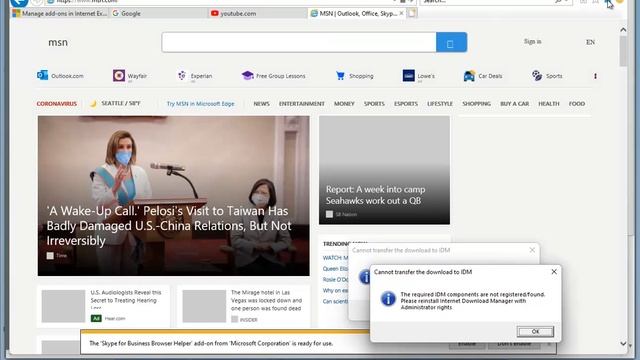Open the SPORTS category
Image resolution: width=640 pixels, height=360 pixels.
[x=374, y=104]
